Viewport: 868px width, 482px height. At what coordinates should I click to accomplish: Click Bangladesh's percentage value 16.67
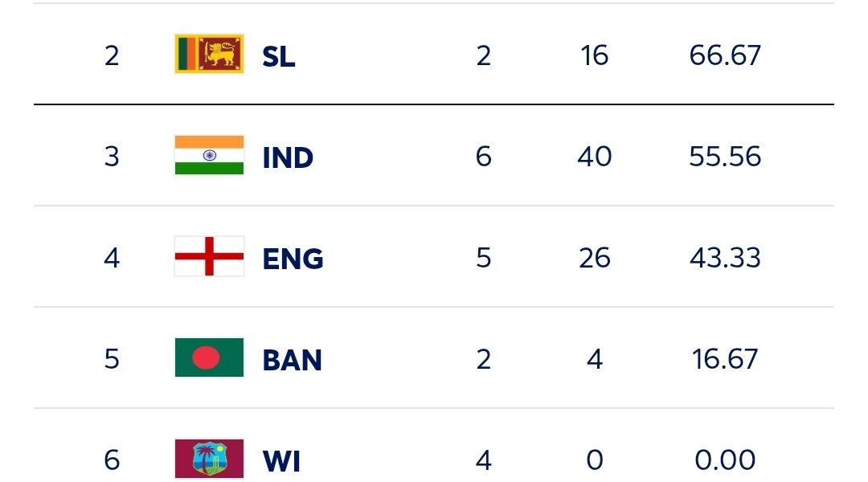pyautogui.click(x=725, y=359)
